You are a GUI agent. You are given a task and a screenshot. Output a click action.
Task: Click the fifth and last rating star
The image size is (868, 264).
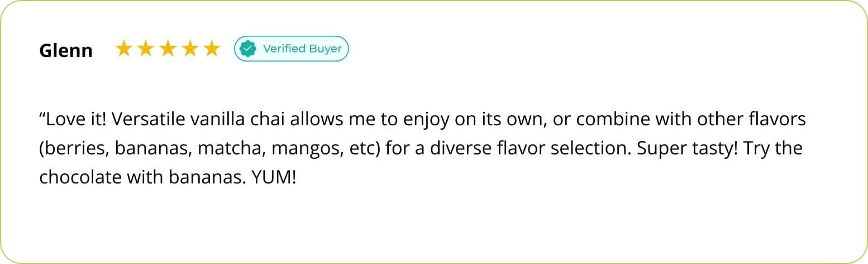[212, 49]
